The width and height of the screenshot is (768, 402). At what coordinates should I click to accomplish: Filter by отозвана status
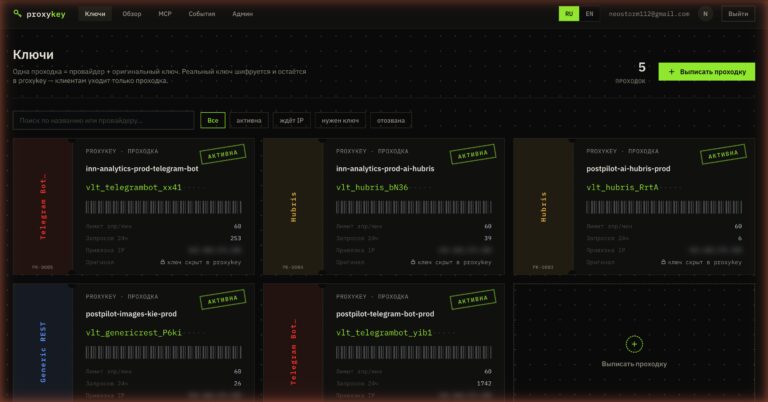pos(391,120)
